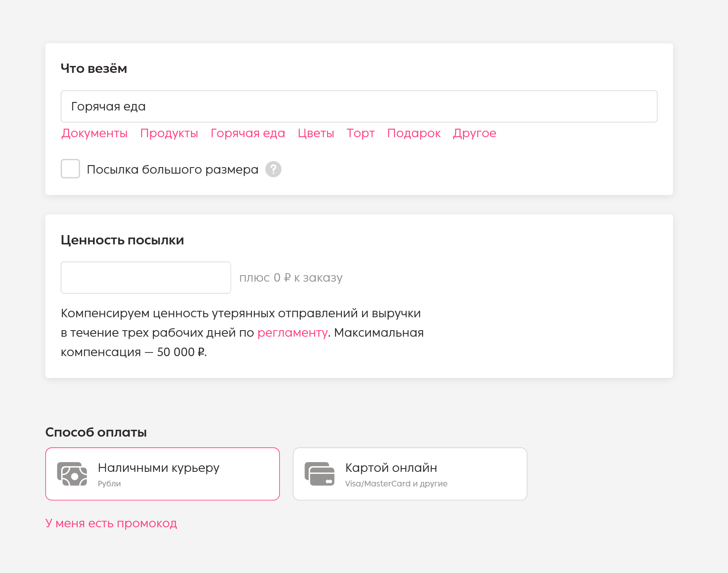The height and width of the screenshot is (573, 728).
Task: Click the "Рубли" caption
Action: click(x=109, y=484)
